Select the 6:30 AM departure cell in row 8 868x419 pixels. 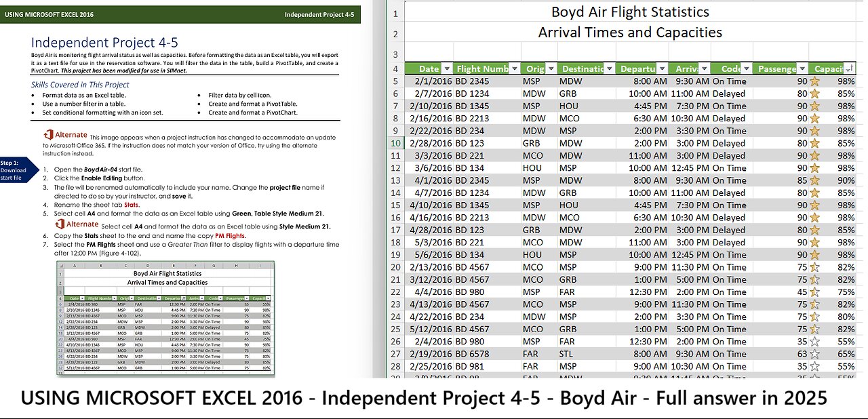tap(642, 119)
